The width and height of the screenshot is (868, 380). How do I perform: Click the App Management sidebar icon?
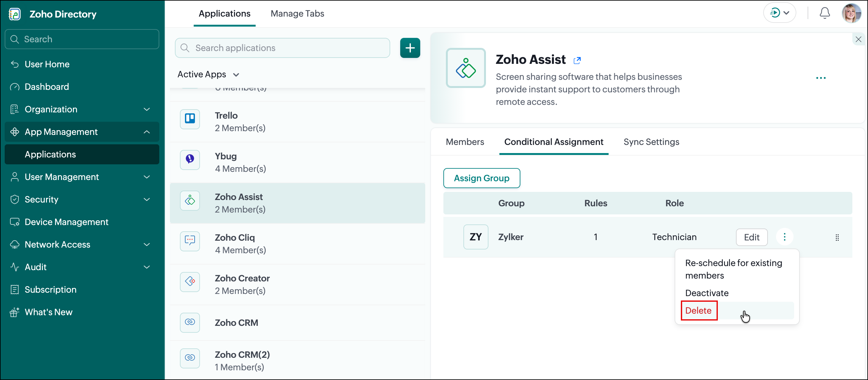coord(14,132)
